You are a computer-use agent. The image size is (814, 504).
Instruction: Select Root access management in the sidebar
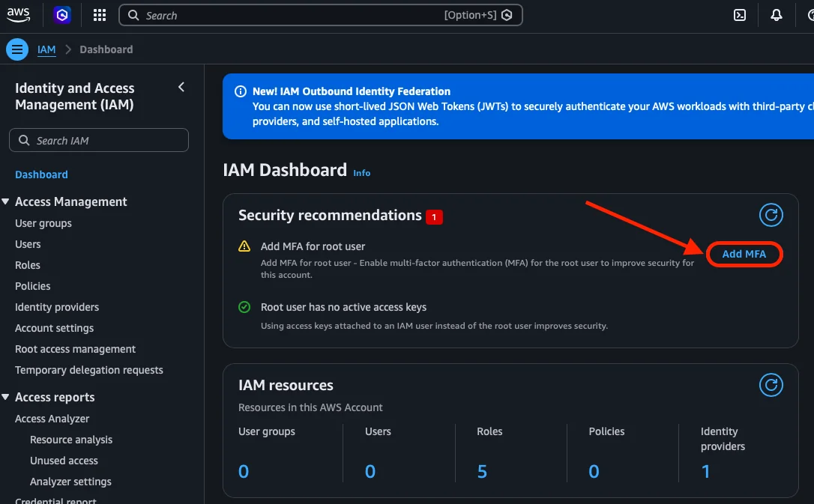click(75, 349)
